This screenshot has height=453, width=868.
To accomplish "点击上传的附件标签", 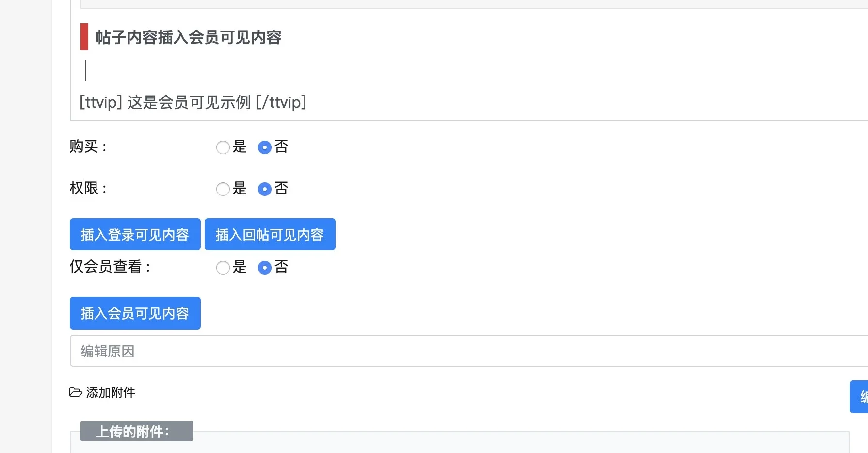I will click(x=137, y=431).
